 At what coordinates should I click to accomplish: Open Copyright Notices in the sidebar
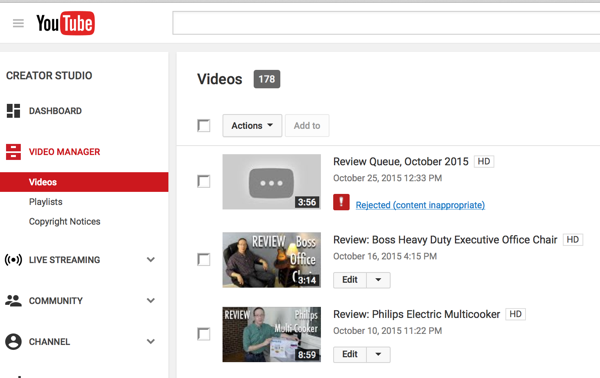pos(65,222)
